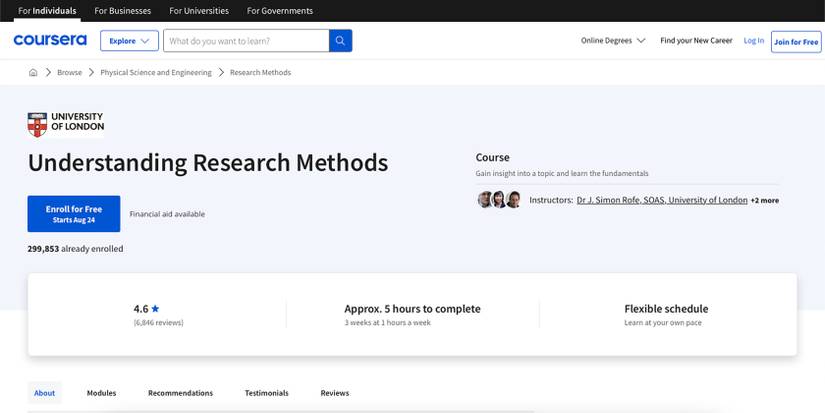Click the Understanding Research Methods title
Screen dimensions: 825x413
(x=208, y=163)
